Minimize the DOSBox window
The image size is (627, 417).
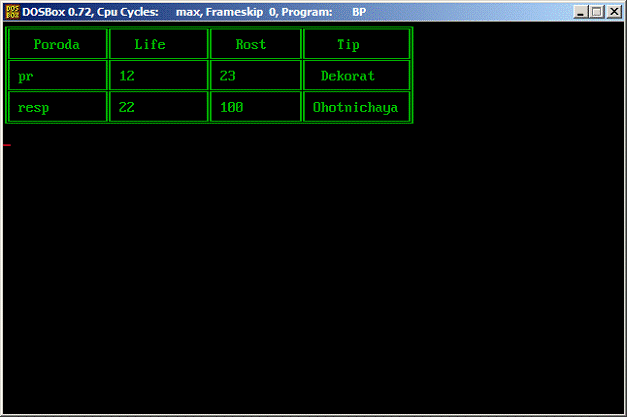(x=580, y=12)
